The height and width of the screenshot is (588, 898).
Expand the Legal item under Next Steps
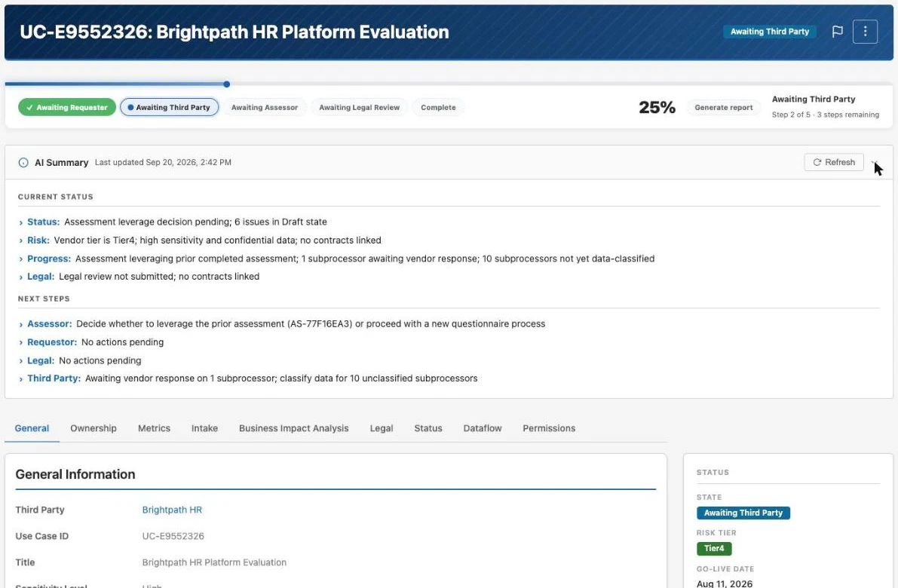click(x=21, y=360)
